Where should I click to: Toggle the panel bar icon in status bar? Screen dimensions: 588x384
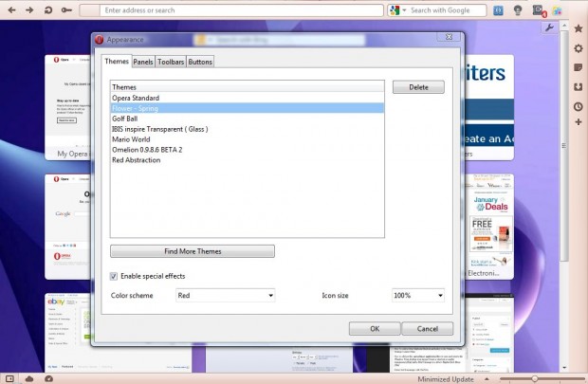9,378
